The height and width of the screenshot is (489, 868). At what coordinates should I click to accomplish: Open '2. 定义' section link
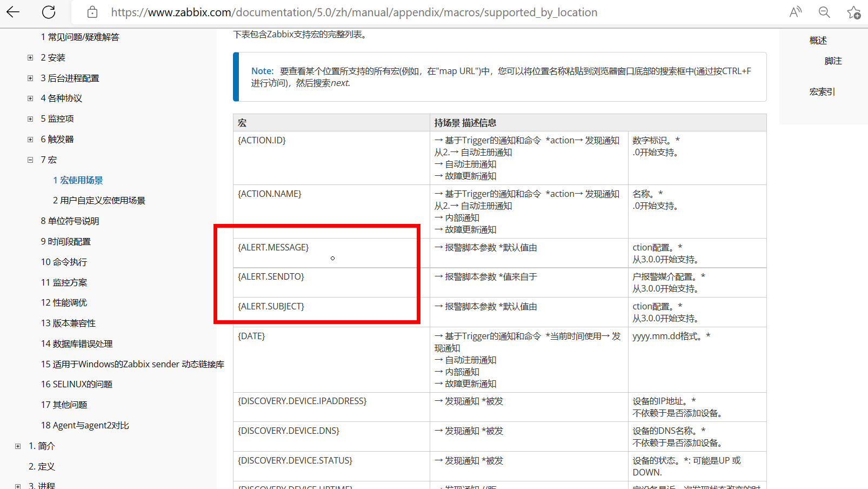pos(42,466)
